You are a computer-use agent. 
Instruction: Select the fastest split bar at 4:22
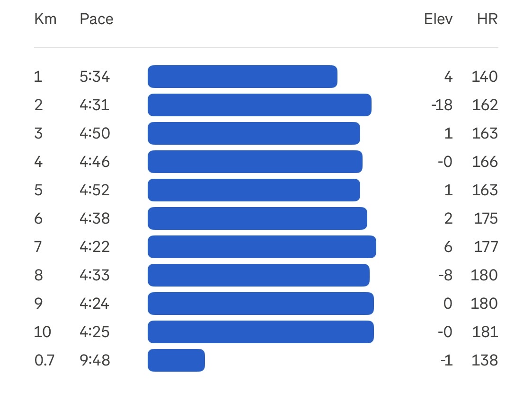pos(262,247)
